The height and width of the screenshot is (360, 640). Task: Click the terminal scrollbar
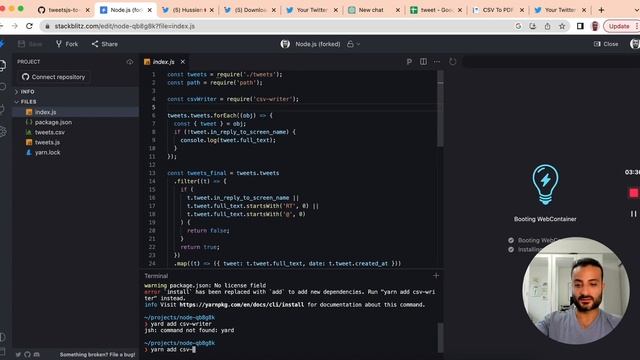click(x=440, y=338)
